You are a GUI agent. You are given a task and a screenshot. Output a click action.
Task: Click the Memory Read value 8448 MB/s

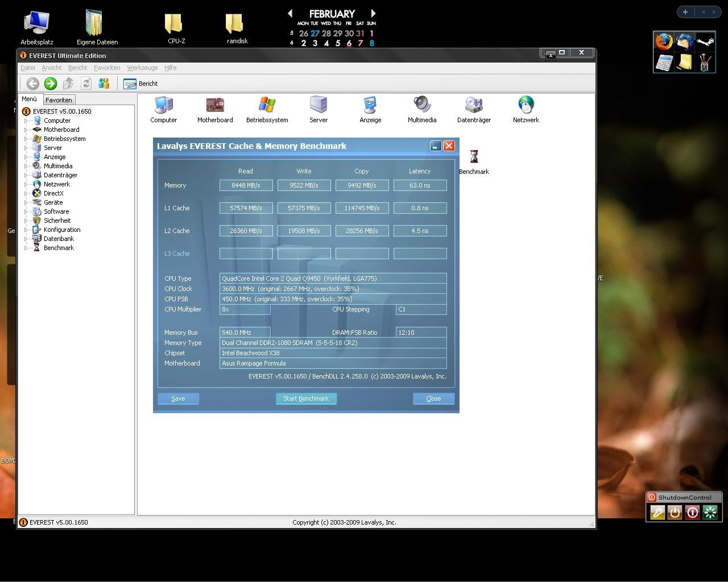coord(246,185)
